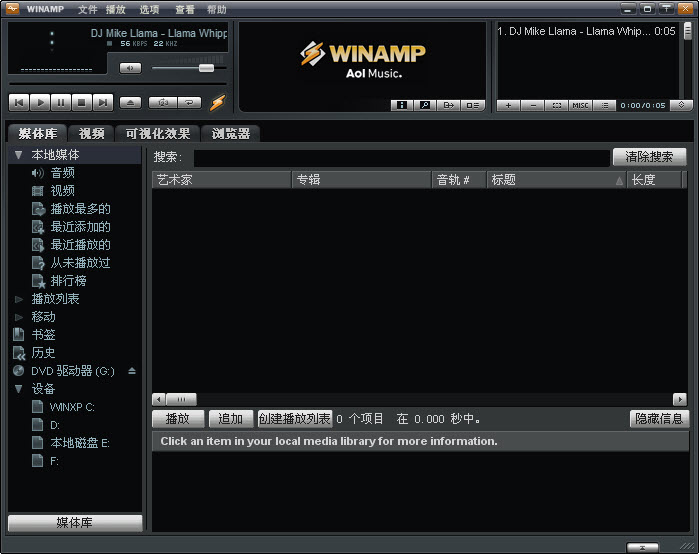Select 本地磁盘 E: device
This screenshot has width=699, height=554.
tap(80, 443)
